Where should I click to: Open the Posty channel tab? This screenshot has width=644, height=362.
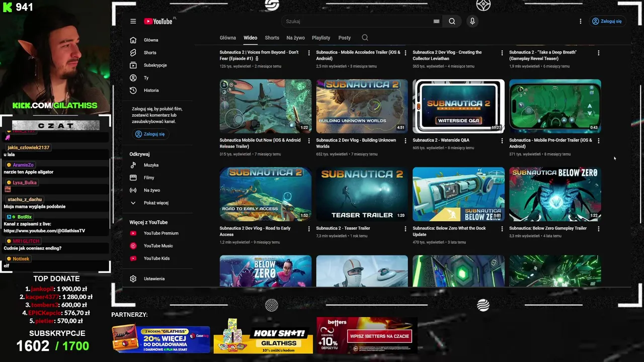345,38
